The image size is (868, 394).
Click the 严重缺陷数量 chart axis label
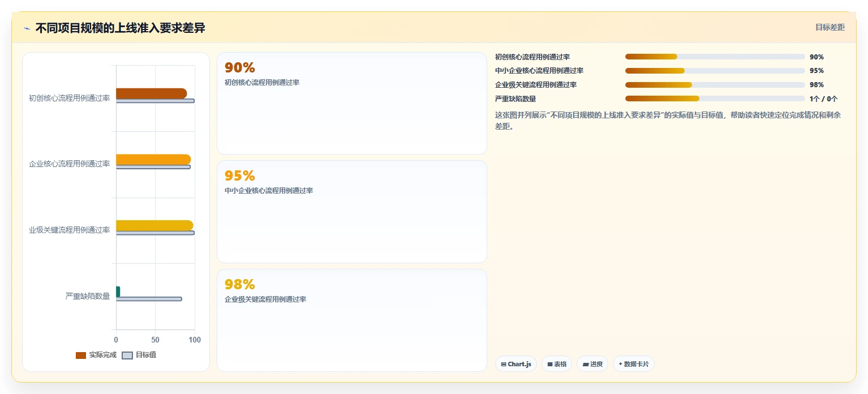coord(88,296)
